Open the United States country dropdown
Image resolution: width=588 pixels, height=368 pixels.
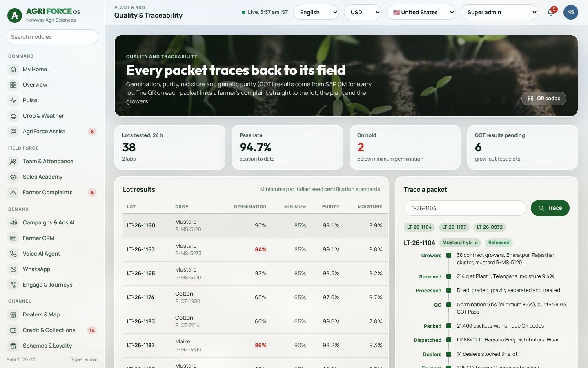pyautogui.click(x=421, y=12)
